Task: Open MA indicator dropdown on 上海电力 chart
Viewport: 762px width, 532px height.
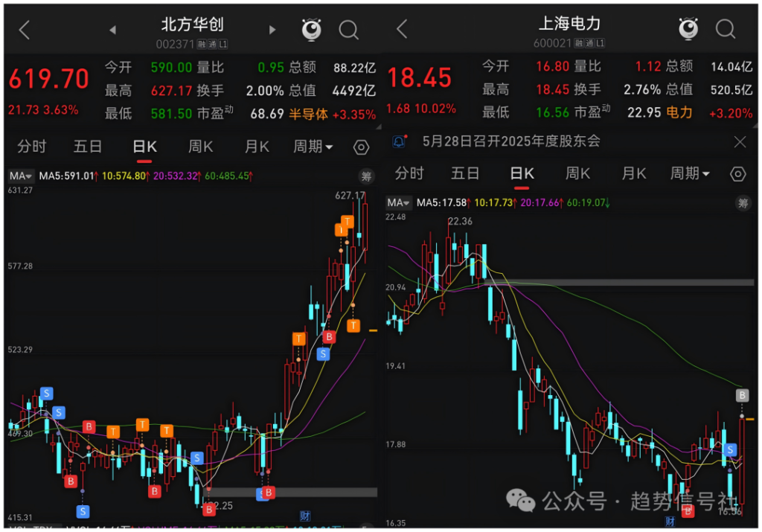Action: (398, 202)
